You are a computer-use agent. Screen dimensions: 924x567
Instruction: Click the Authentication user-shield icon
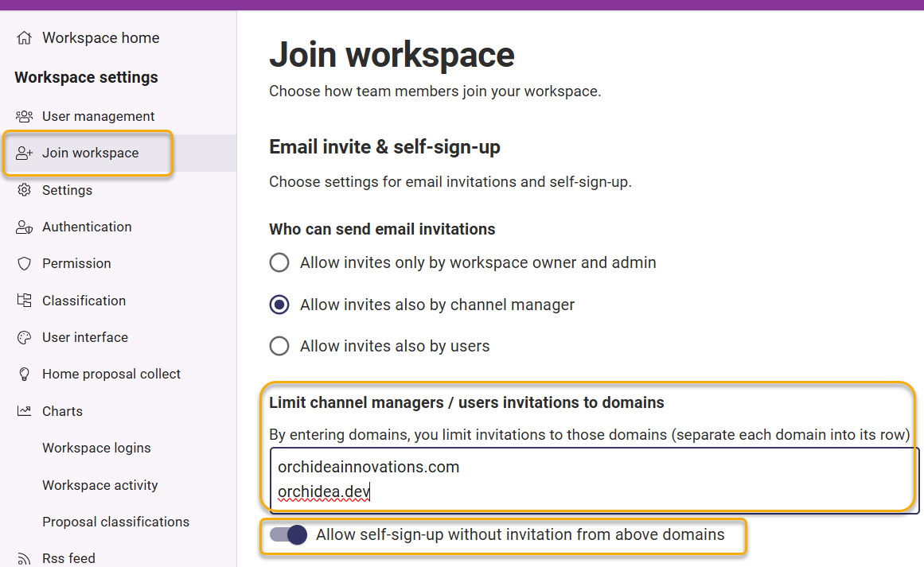25,227
